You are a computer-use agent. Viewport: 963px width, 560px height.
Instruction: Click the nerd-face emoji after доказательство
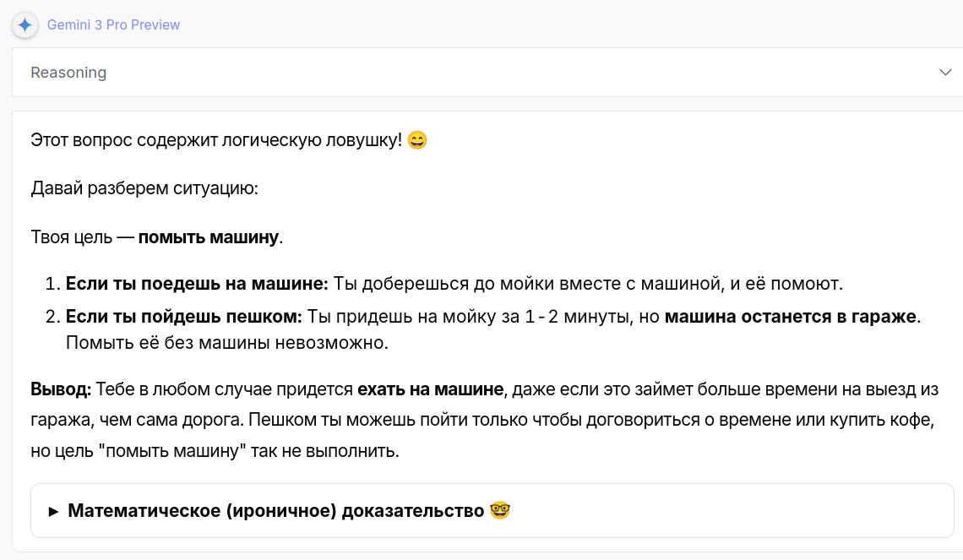tap(500, 511)
